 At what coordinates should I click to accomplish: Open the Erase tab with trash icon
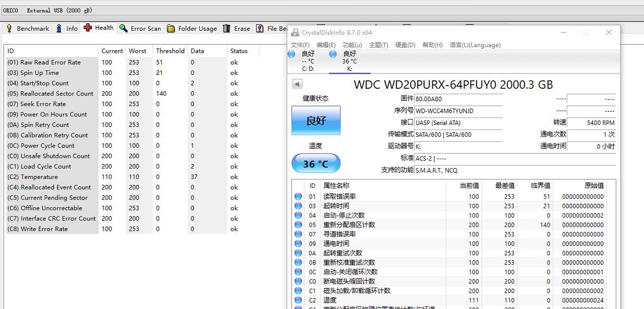[x=237, y=28]
